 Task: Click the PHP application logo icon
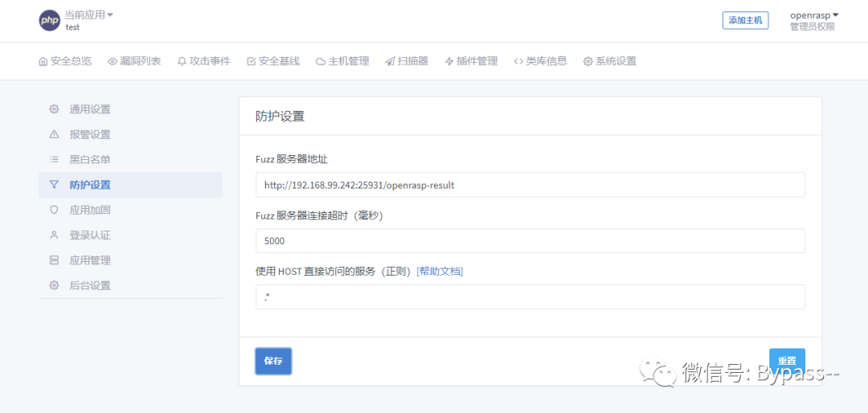coord(49,20)
